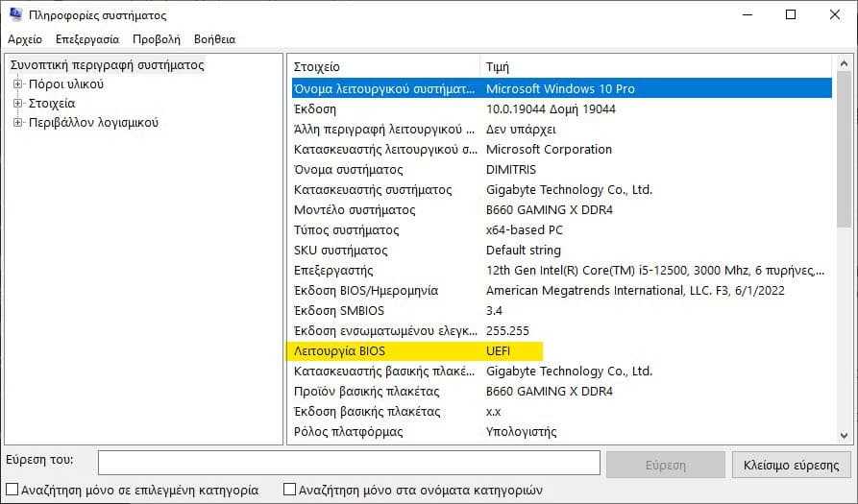Click the x64-based PC value

525,230
